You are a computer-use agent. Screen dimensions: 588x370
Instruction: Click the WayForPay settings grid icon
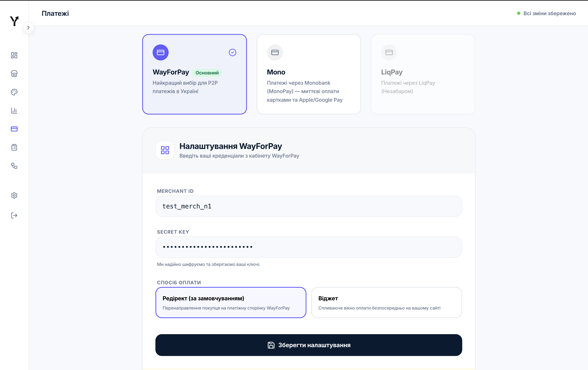point(165,150)
